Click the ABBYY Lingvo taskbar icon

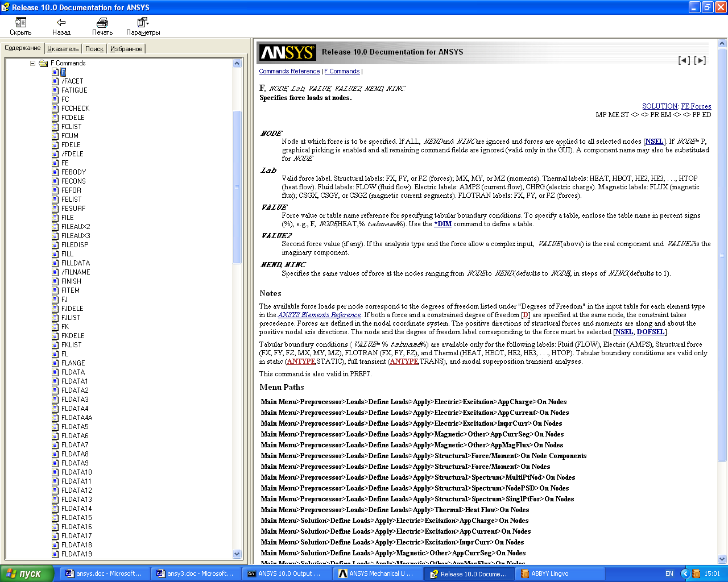[525, 573]
